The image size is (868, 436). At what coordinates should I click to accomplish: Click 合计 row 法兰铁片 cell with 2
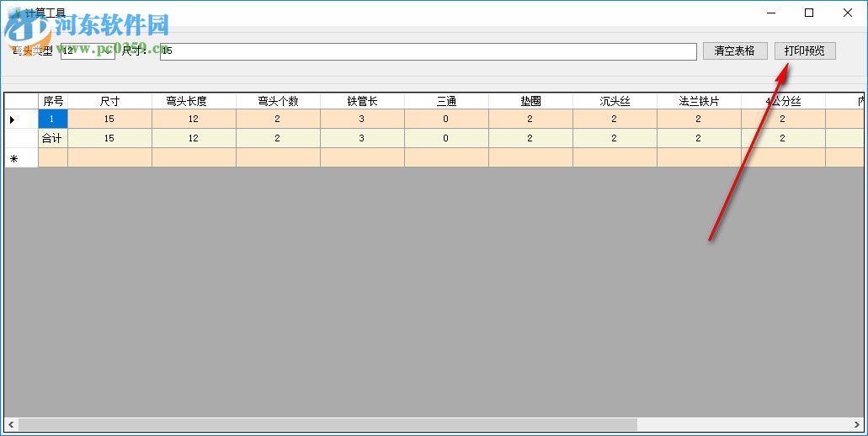coord(699,138)
